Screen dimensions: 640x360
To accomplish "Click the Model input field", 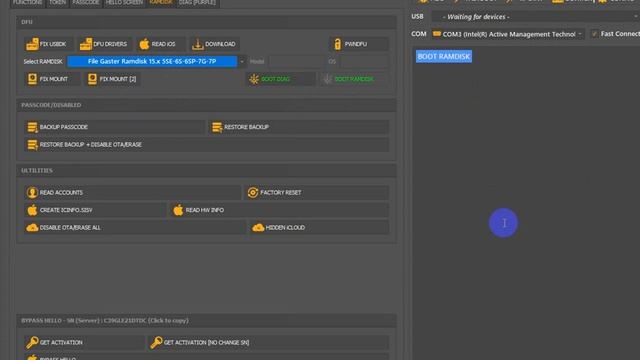I will (x=297, y=62).
